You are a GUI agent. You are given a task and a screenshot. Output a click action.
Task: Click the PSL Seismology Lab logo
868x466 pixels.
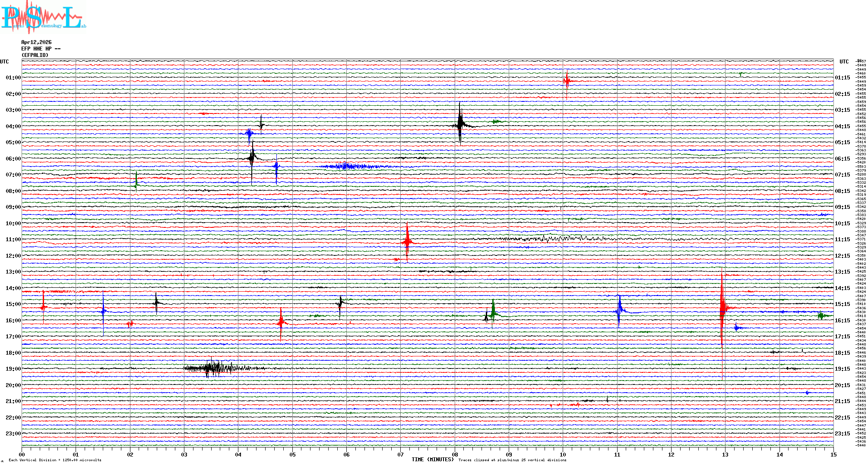tap(43, 17)
